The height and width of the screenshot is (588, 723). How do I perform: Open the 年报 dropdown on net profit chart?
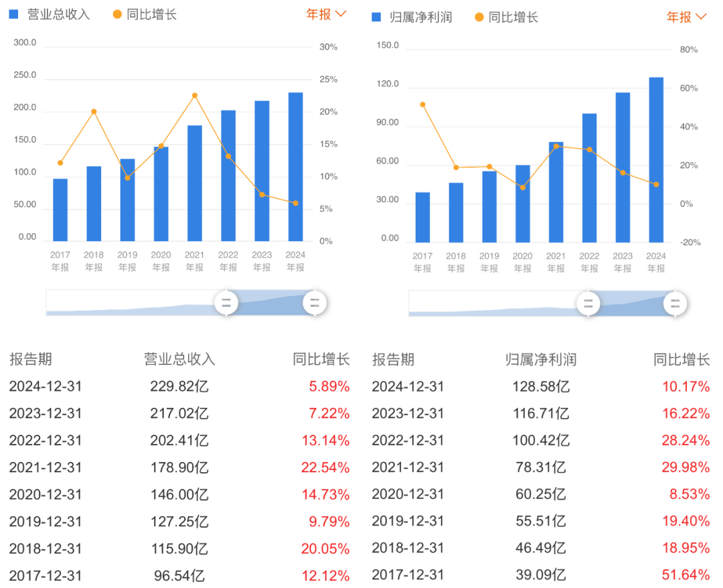click(686, 17)
